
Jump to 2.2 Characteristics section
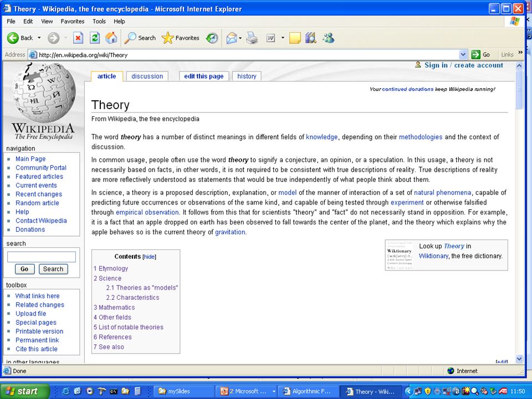coord(132,298)
